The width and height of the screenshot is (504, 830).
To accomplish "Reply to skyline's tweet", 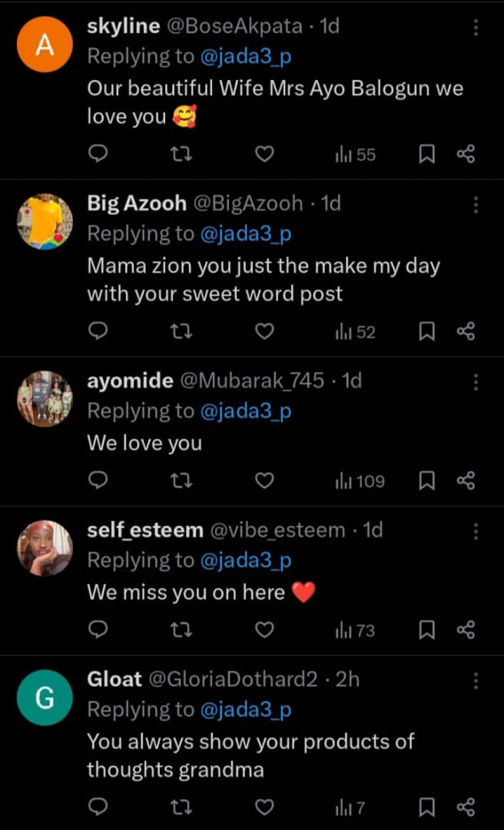I will [x=98, y=154].
